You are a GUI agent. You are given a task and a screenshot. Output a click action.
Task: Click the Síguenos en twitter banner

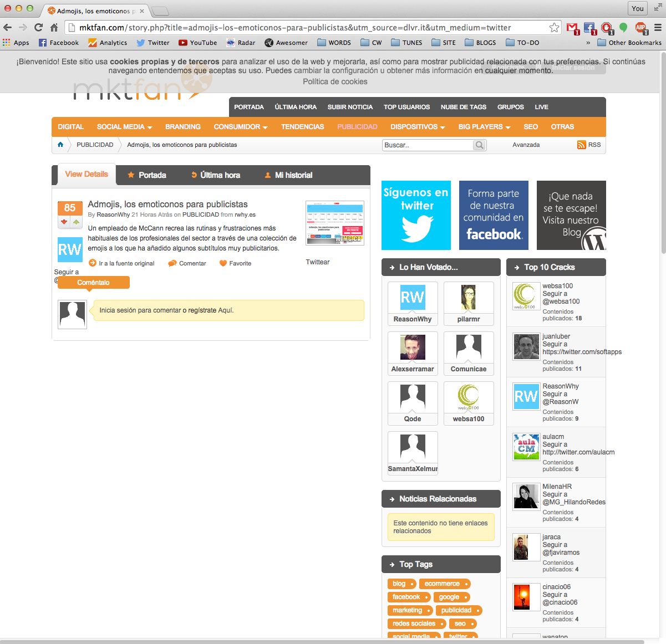click(416, 215)
